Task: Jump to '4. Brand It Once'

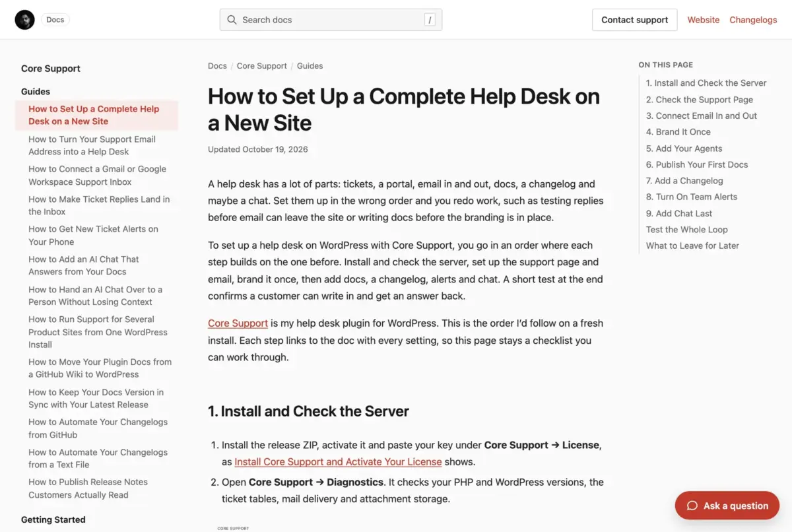Action: click(x=678, y=132)
